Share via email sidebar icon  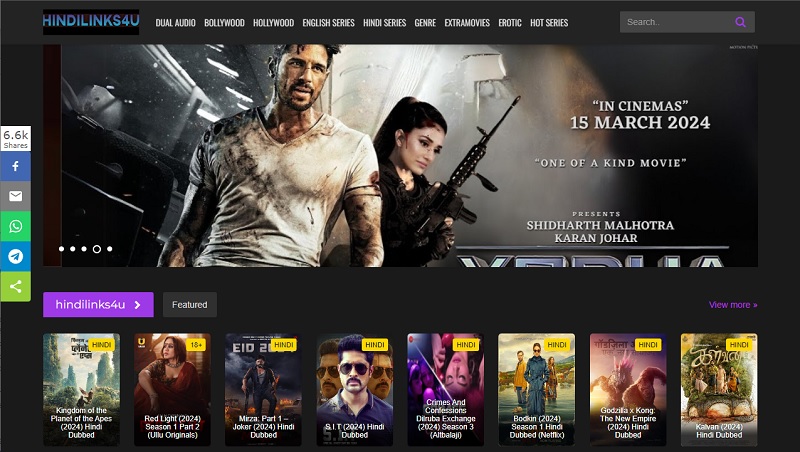tap(15, 196)
